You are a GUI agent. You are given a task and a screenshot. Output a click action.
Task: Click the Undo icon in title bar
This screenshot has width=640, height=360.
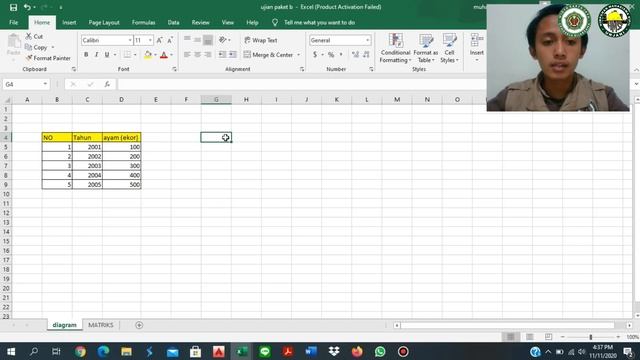(x=27, y=7)
